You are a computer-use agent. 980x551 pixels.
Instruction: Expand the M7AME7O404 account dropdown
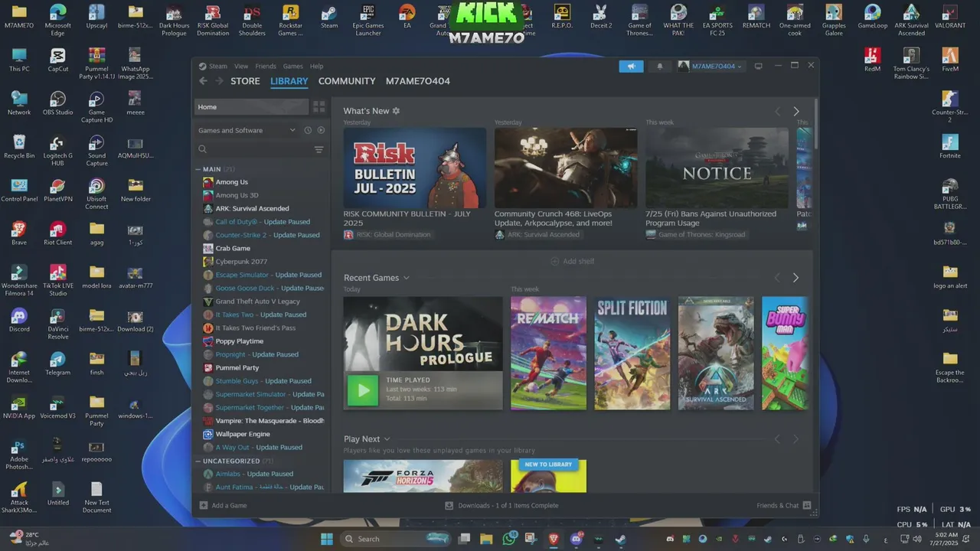710,66
